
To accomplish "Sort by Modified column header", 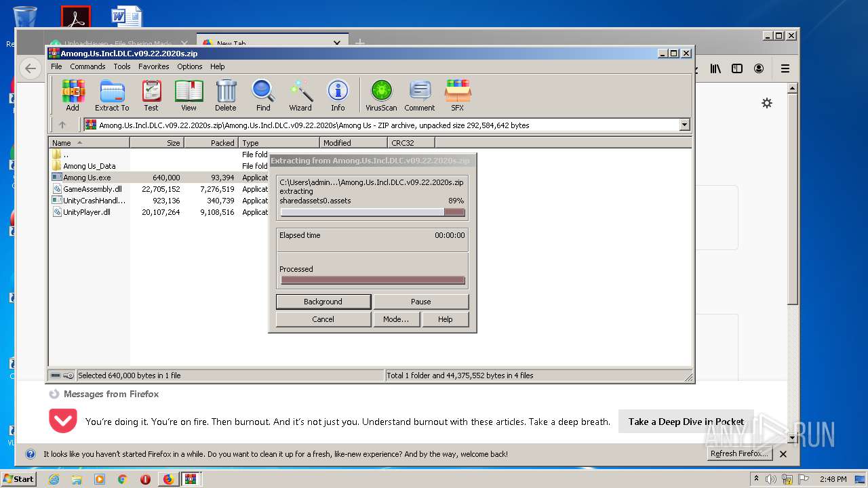I will [x=353, y=143].
